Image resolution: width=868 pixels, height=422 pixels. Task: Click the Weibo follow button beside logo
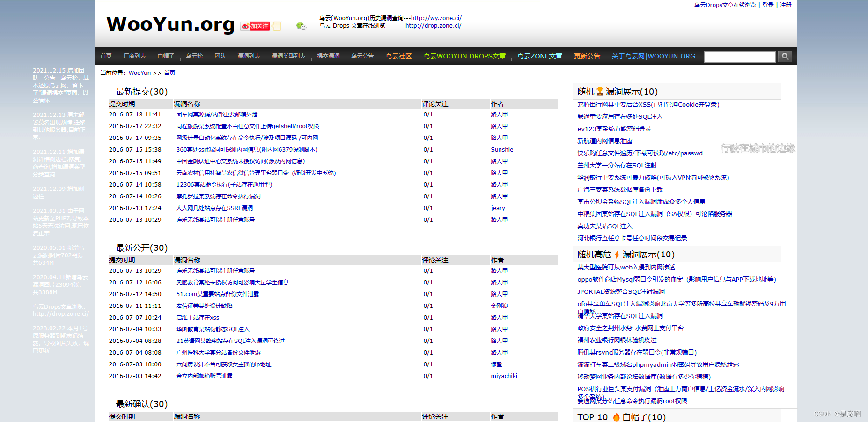point(255,26)
